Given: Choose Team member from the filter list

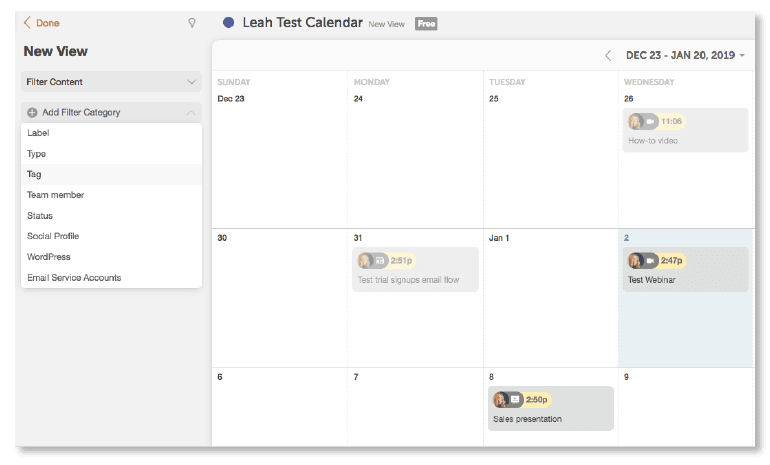Looking at the screenshot, I should pyautogui.click(x=55, y=195).
